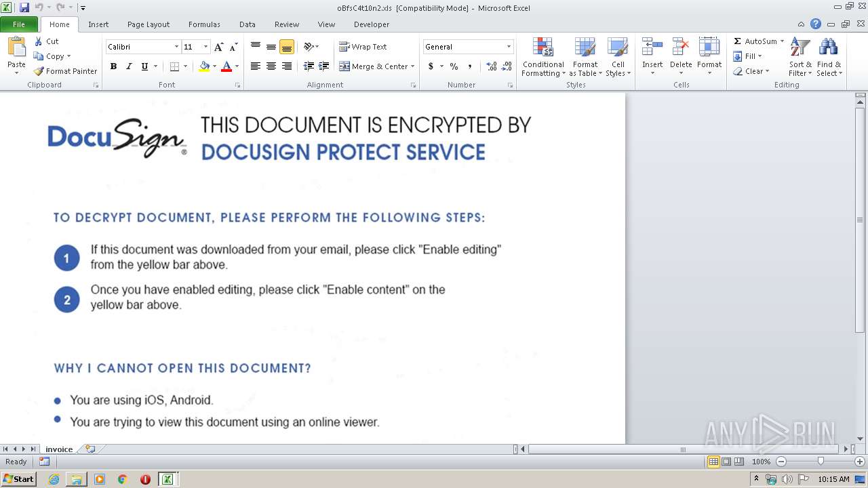The height and width of the screenshot is (488, 868).
Task: Click the Format Painter brush
Action: (x=39, y=71)
